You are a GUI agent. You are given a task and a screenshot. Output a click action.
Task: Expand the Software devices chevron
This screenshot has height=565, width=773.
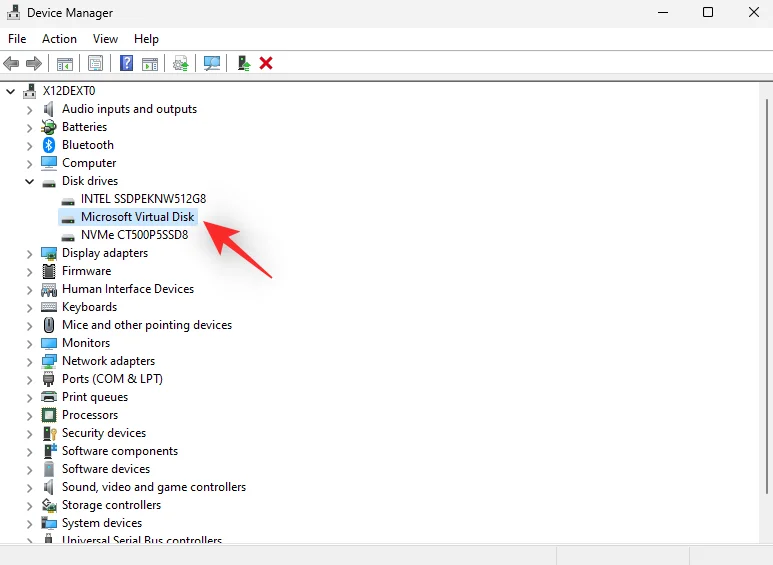pos(30,469)
